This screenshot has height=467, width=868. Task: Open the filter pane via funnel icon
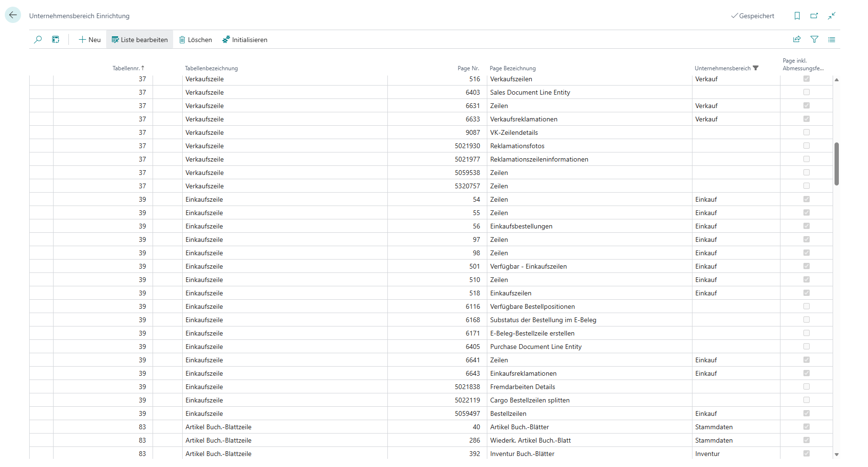pos(815,40)
